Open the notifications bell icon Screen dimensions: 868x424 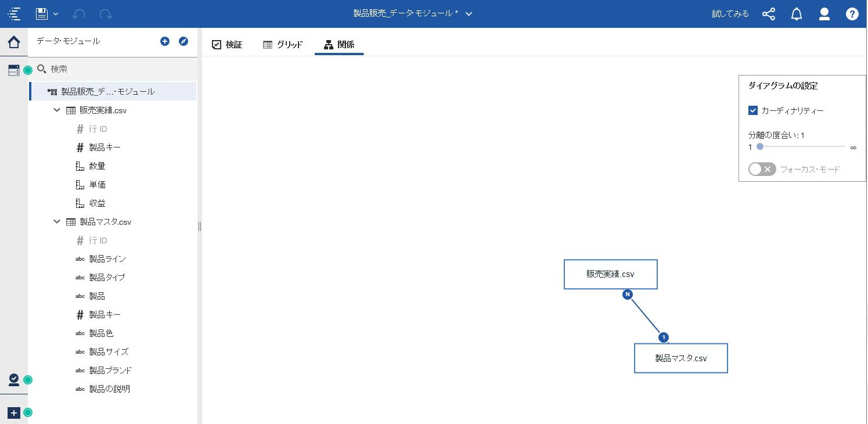point(797,14)
